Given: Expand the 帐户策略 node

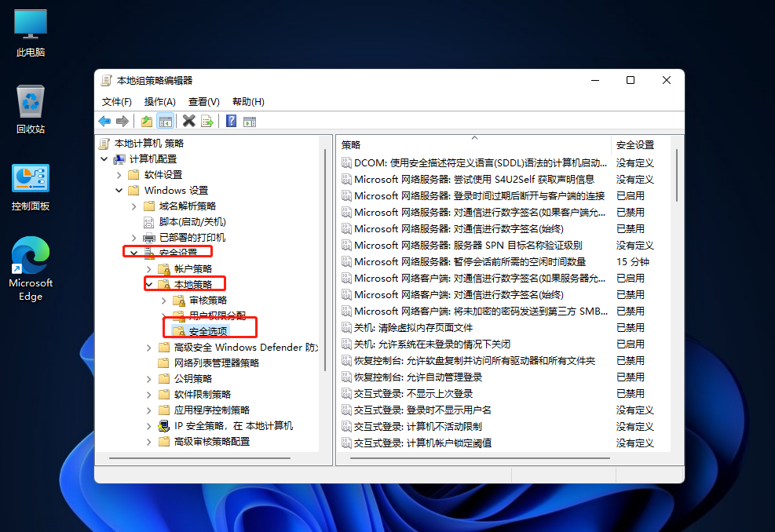Looking at the screenshot, I should click(148, 268).
